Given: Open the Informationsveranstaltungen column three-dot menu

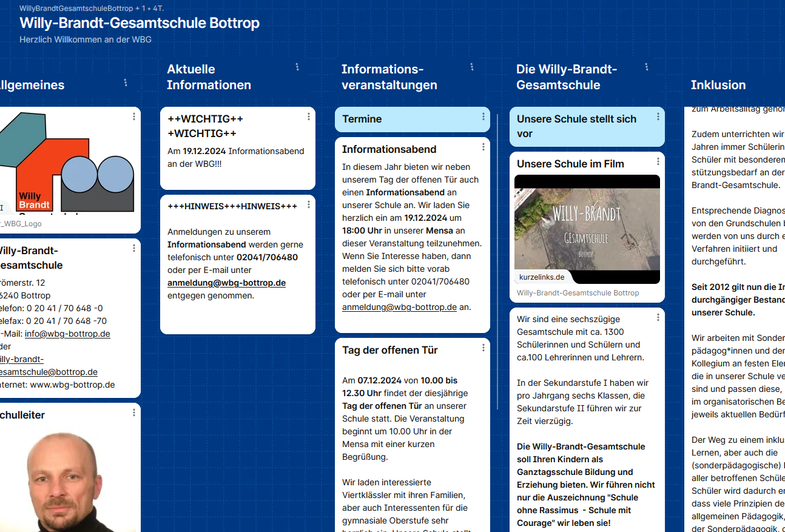Looking at the screenshot, I should 472,67.
